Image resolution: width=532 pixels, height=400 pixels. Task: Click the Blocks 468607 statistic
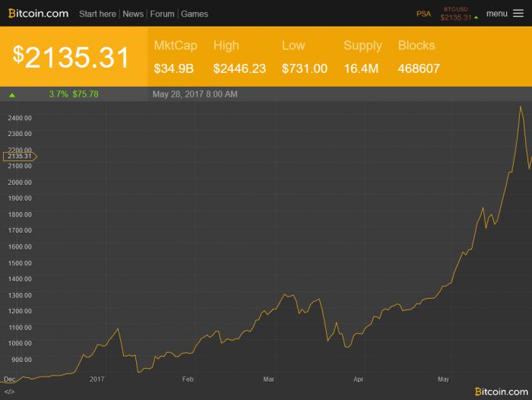point(418,57)
